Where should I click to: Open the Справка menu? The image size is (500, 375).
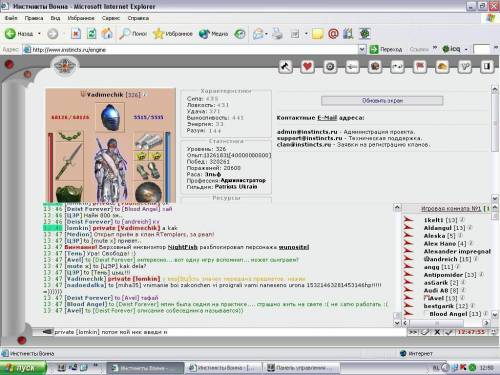point(138,18)
